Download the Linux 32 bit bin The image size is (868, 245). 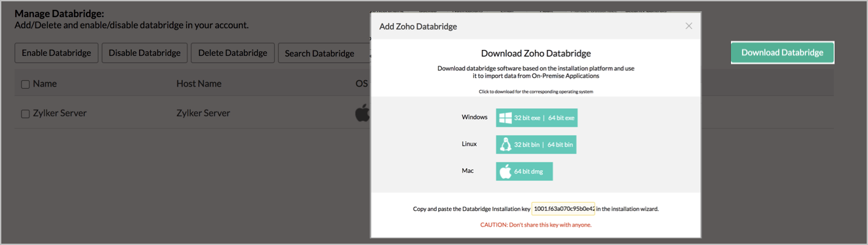(527, 145)
